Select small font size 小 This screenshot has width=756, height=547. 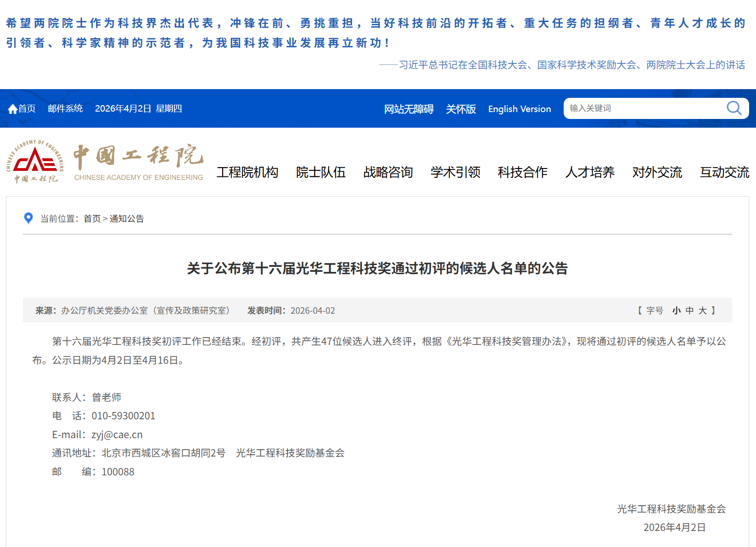click(676, 310)
